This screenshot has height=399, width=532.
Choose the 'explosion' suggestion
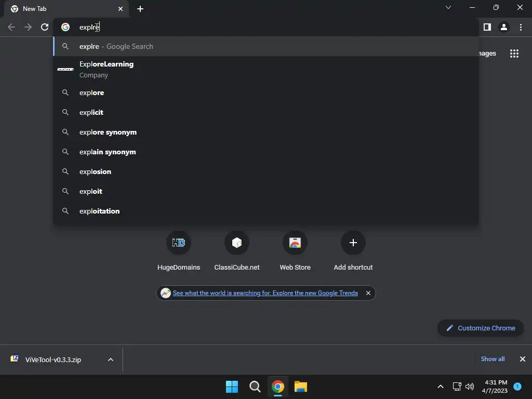pos(266,171)
